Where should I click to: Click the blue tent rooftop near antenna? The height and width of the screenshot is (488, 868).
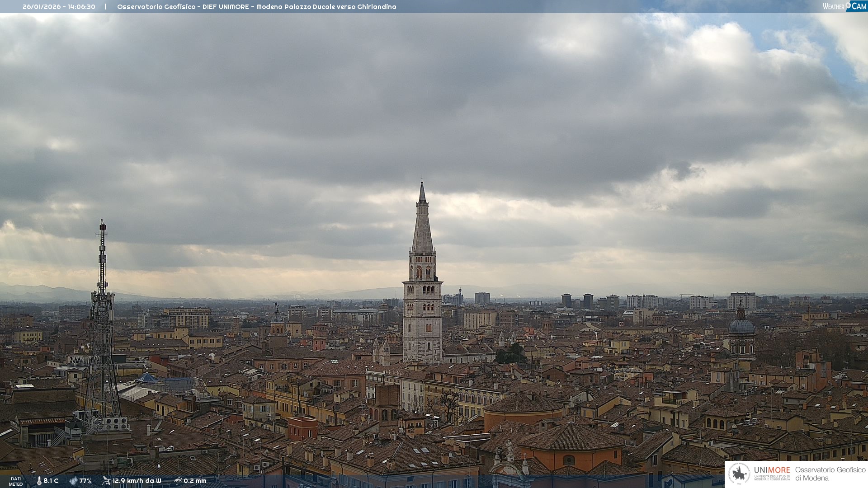pos(147,378)
